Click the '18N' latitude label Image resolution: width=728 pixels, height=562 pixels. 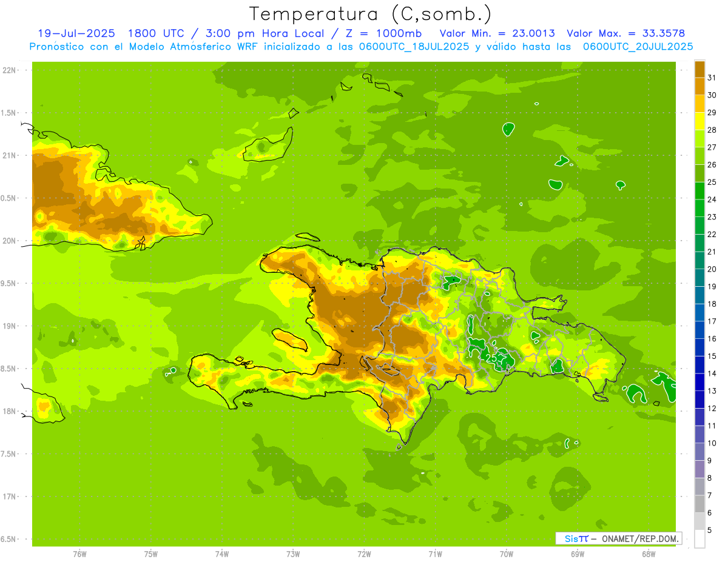coord(10,412)
